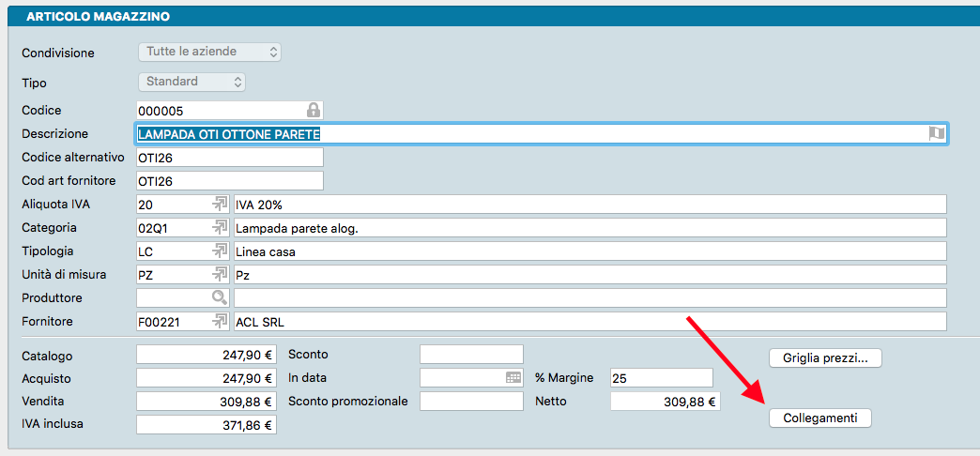This screenshot has height=456, width=980.
Task: Select the Sconto promozionale field
Action: [x=470, y=401]
